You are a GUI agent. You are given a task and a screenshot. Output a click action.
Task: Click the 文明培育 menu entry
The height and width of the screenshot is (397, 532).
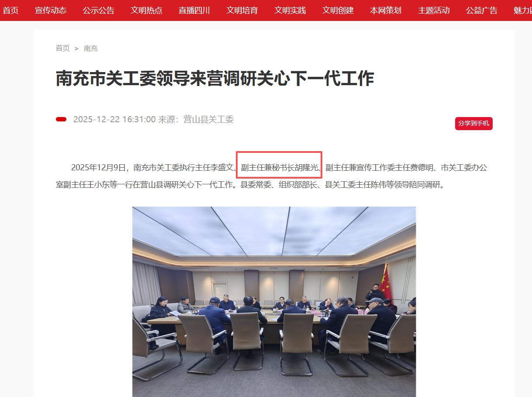coord(242,10)
